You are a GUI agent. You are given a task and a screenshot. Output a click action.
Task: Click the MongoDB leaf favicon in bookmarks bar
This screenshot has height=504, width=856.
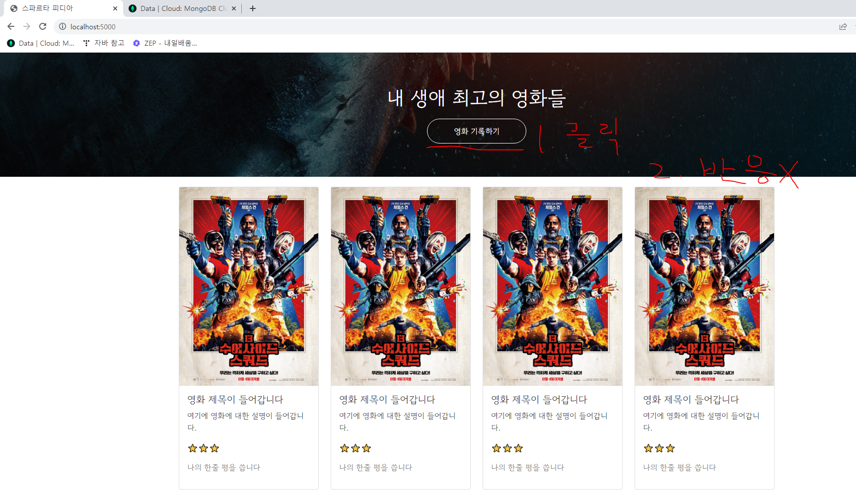pyautogui.click(x=11, y=43)
